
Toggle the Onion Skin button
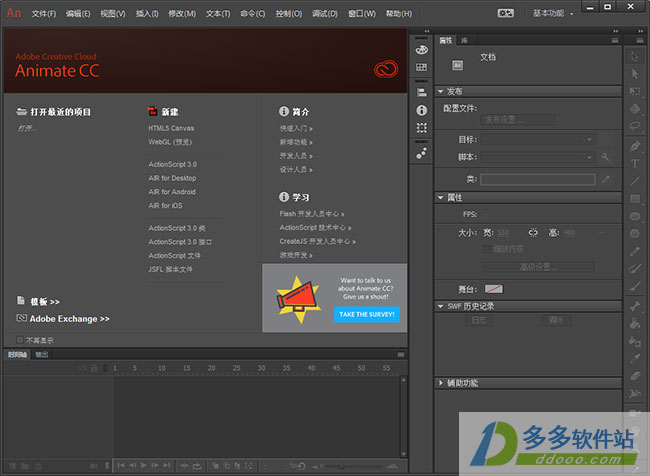click(x=216, y=466)
